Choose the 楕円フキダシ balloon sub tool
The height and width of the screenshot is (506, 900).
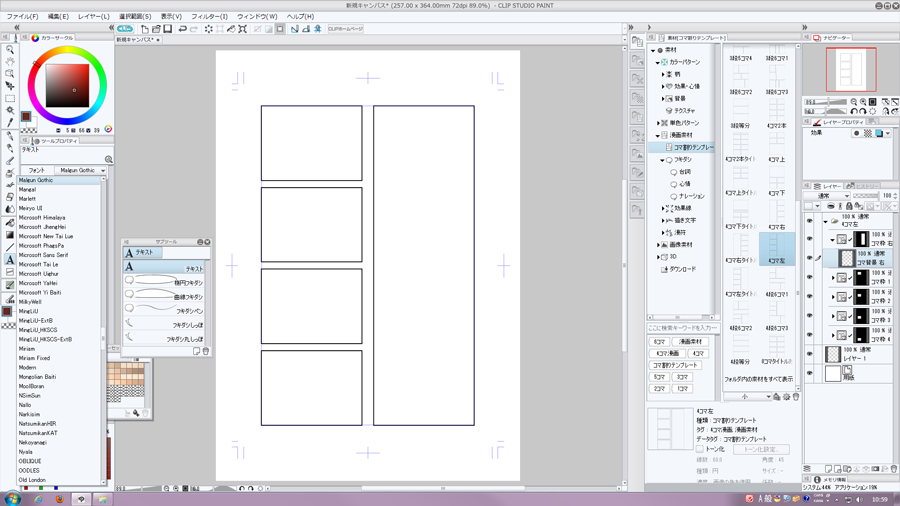(x=165, y=282)
